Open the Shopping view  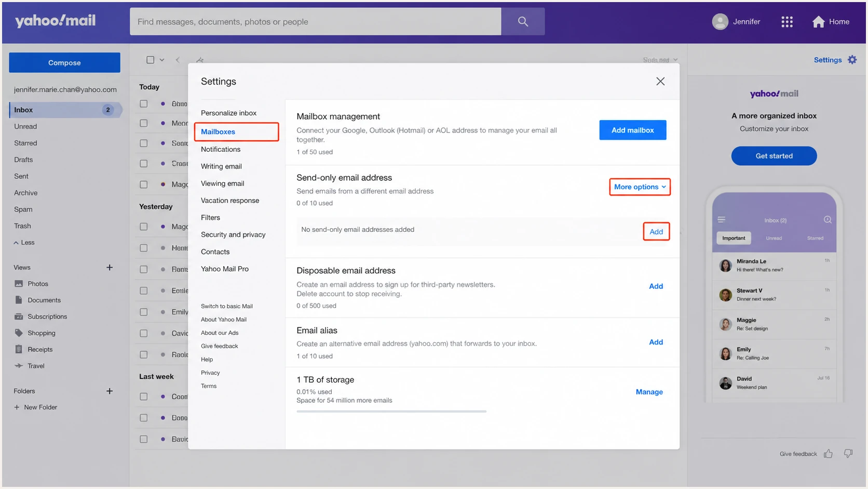(x=41, y=333)
